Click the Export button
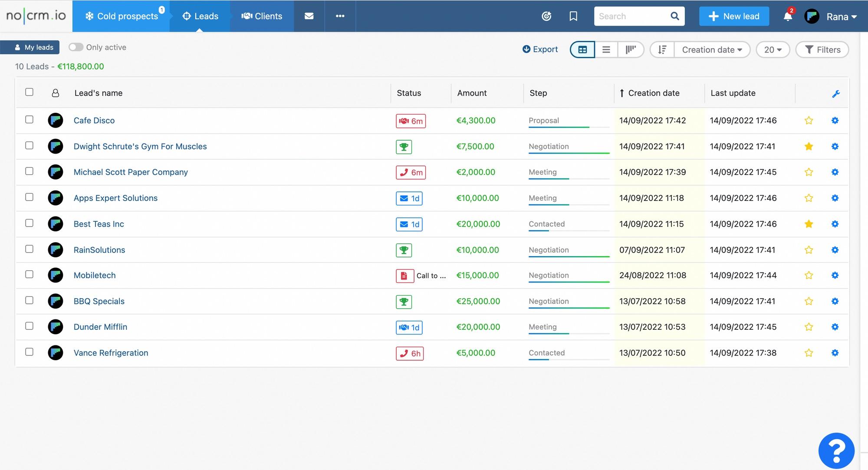 (x=540, y=49)
